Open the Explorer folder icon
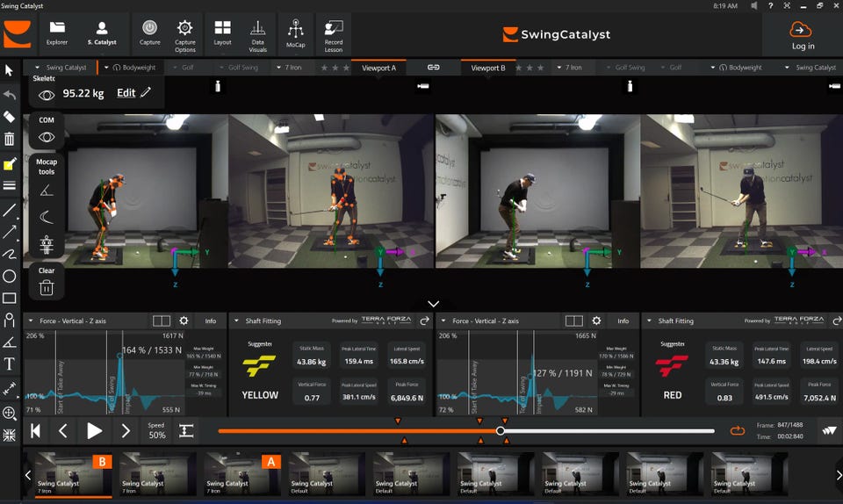 [x=57, y=33]
